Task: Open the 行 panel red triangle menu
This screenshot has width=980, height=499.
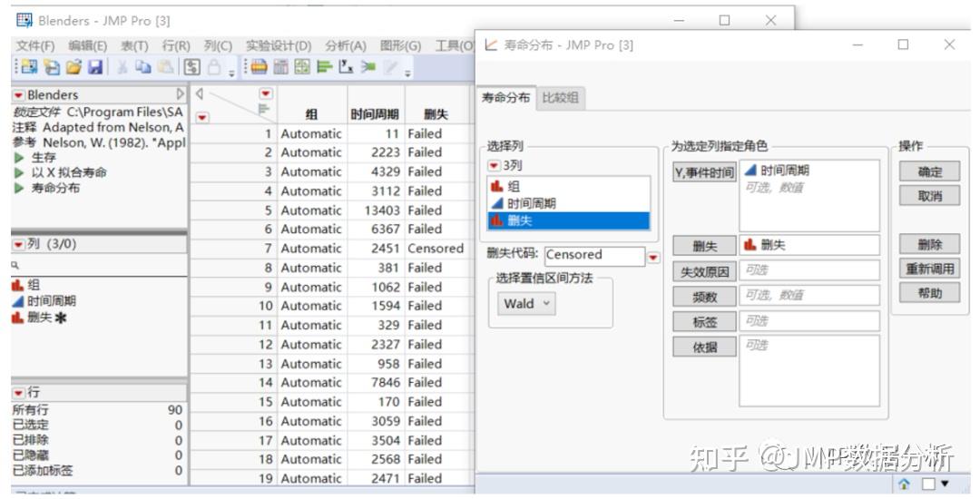Action: click(19, 393)
